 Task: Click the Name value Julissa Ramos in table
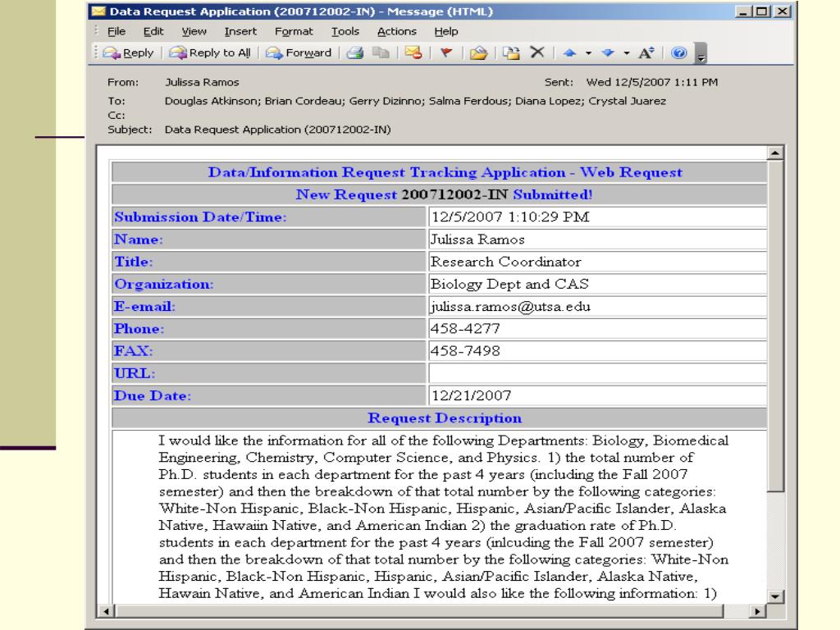pos(477,240)
